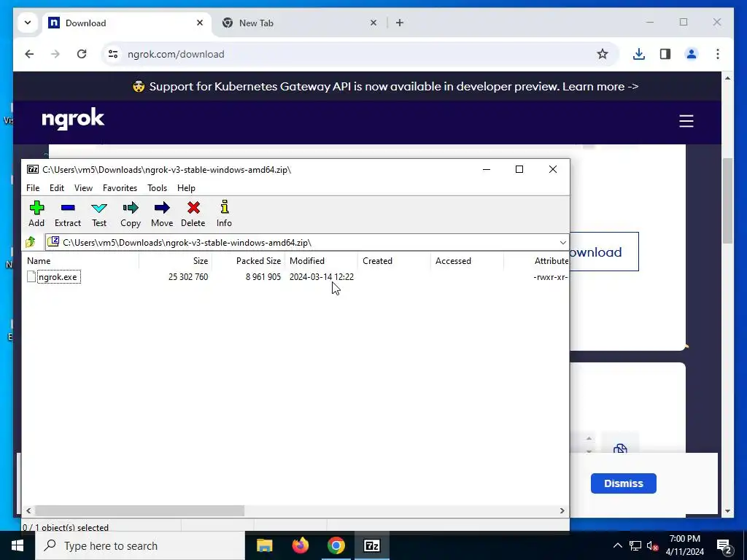
Task: Open the Edit menu in 7-Zip
Action: pos(57,188)
